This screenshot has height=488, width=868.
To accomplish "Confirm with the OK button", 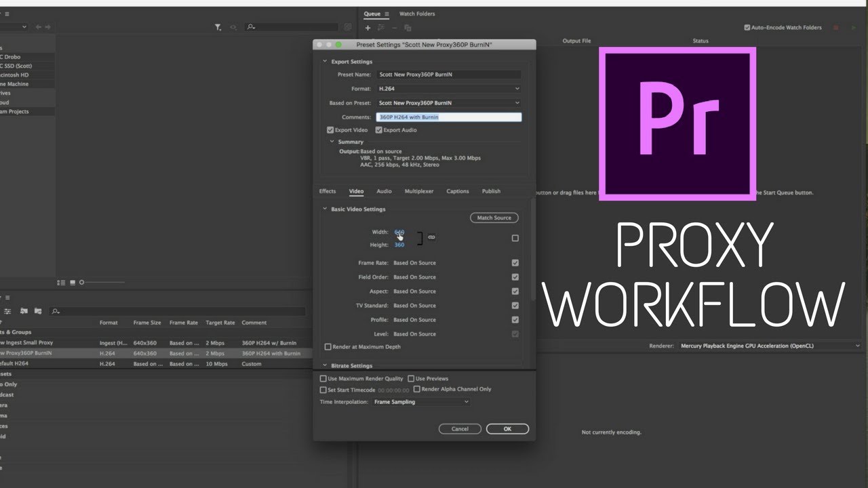I will [x=507, y=429].
